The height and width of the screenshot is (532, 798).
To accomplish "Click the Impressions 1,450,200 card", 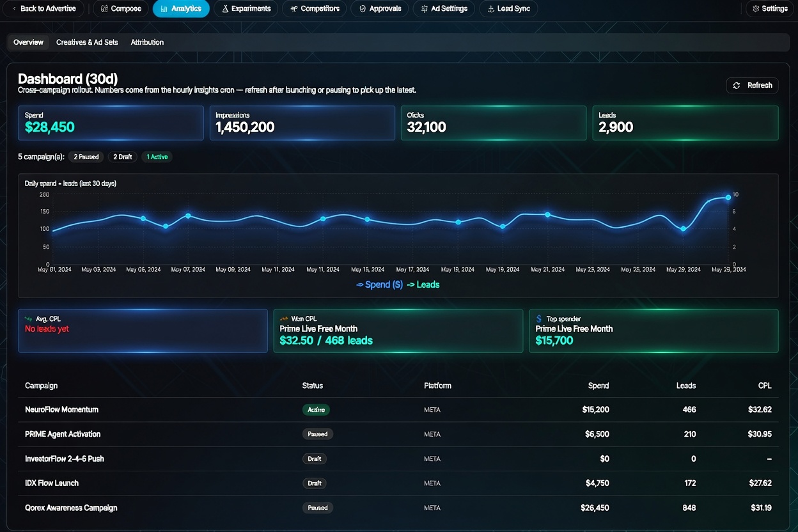I will tap(302, 123).
